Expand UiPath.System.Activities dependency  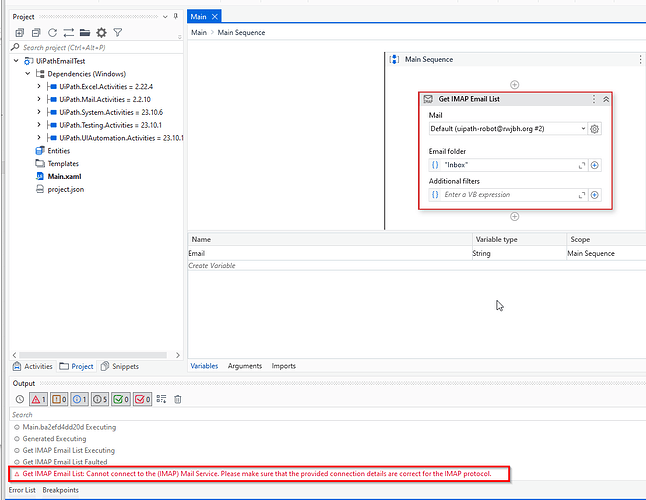click(x=39, y=112)
